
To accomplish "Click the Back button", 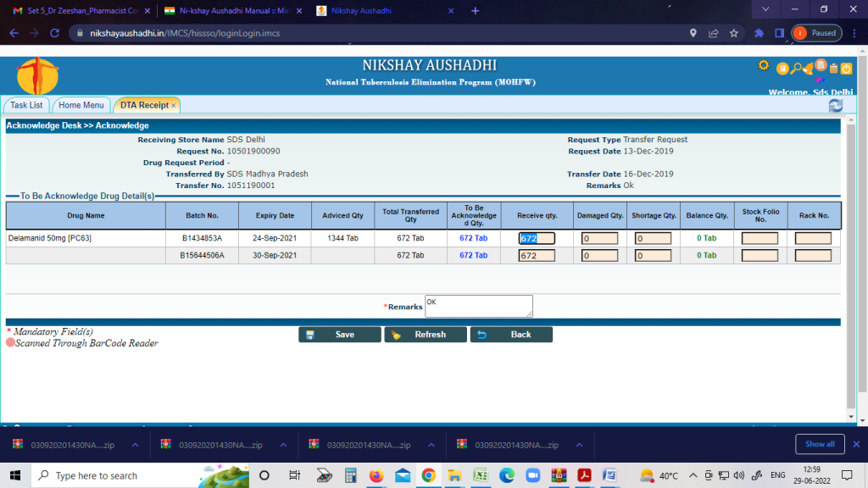I will point(511,335).
